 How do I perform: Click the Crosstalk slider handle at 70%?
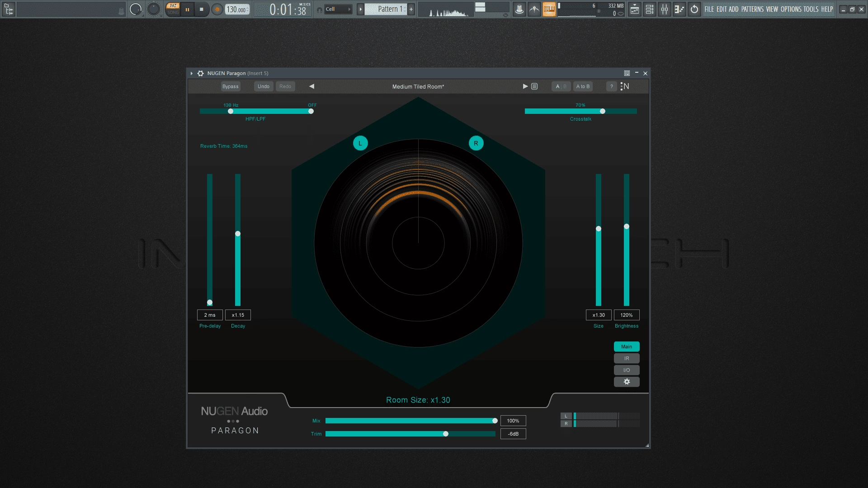603,111
